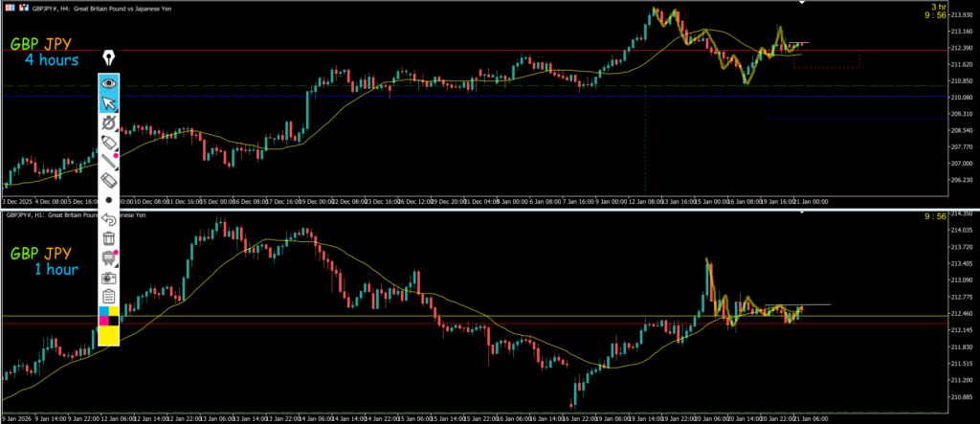Click the '9 : 56' countdown in the H4 chart
This screenshot has width=980, height=424.
[936, 15]
